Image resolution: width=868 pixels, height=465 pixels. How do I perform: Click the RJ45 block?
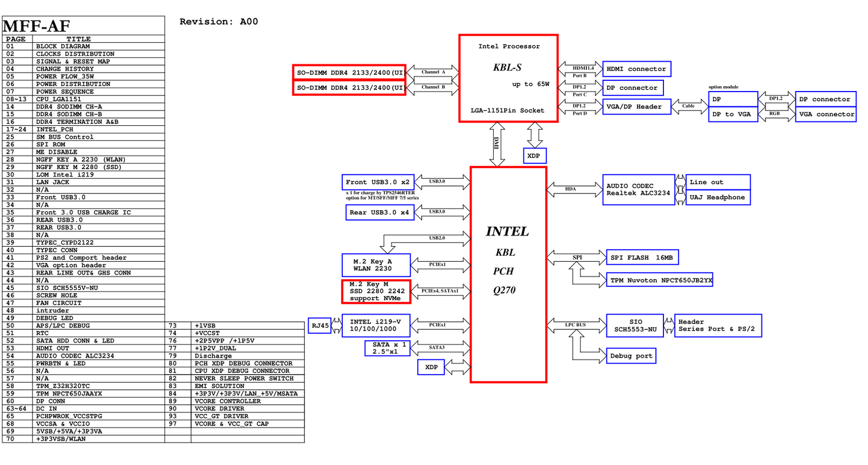pos(320,326)
